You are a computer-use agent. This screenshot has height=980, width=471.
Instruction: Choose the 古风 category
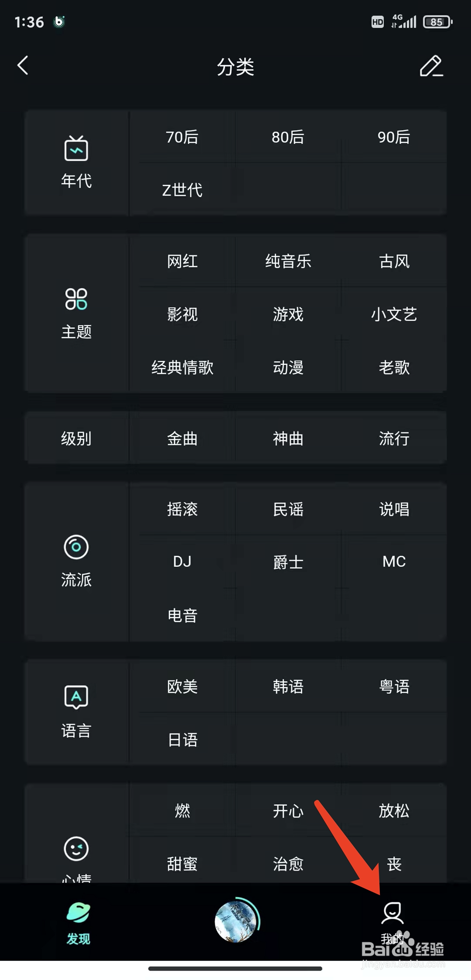(394, 262)
